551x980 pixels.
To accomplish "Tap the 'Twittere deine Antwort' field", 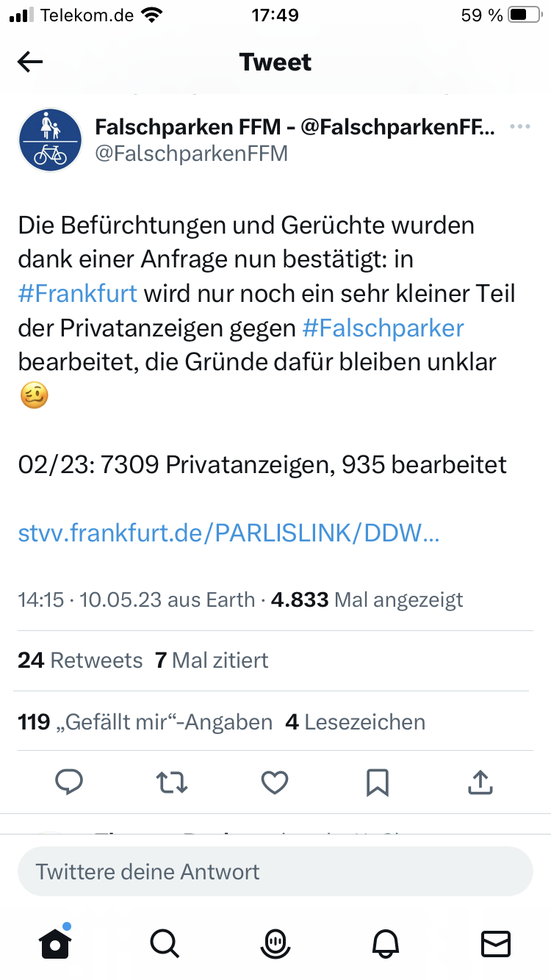I will click(x=275, y=871).
